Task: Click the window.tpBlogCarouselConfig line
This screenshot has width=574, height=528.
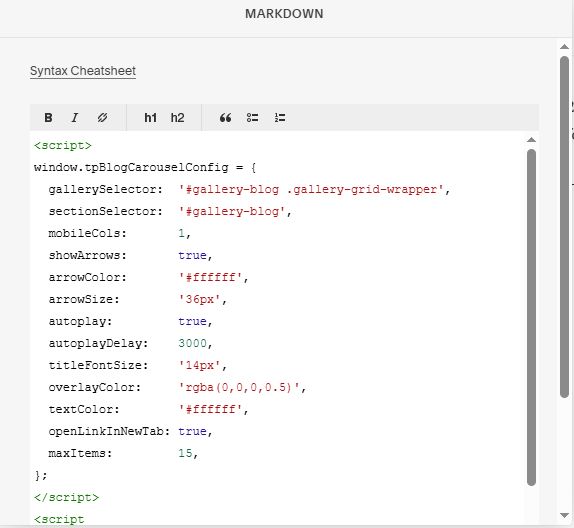Action: pos(145,167)
